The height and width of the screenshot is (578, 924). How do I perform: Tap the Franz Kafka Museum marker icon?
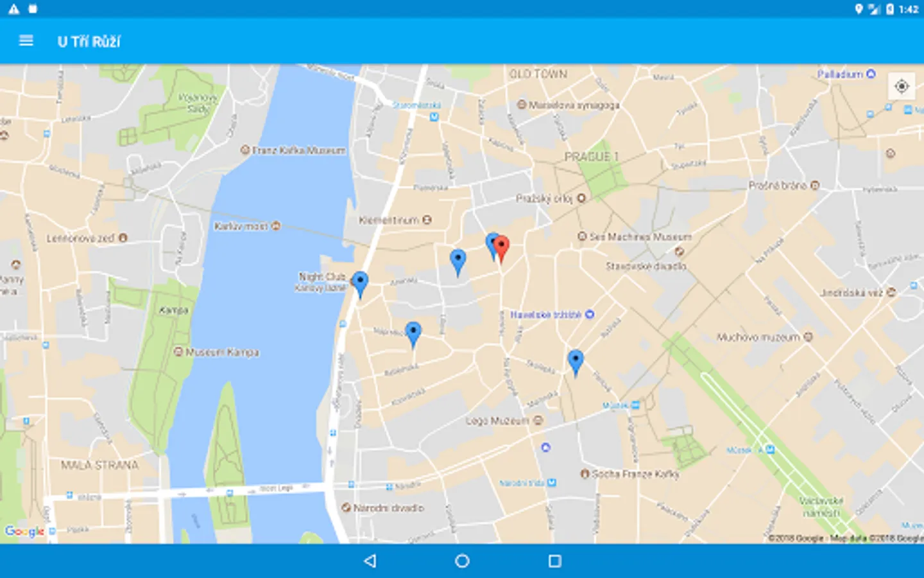click(244, 150)
